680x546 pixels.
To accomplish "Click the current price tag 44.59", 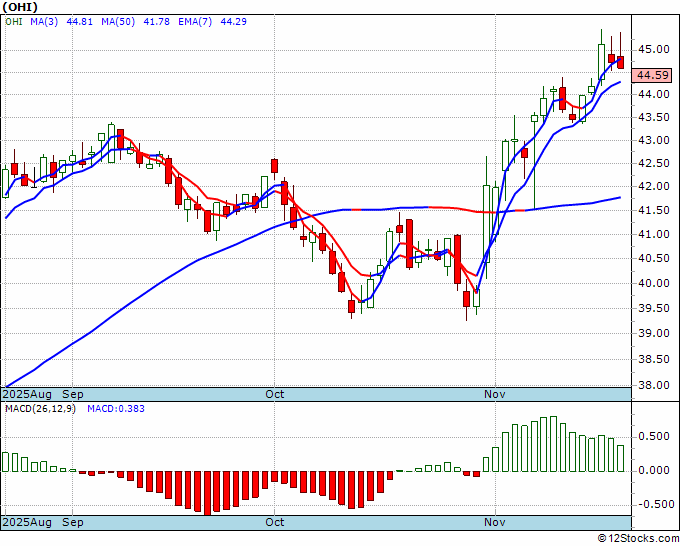I will (653, 75).
